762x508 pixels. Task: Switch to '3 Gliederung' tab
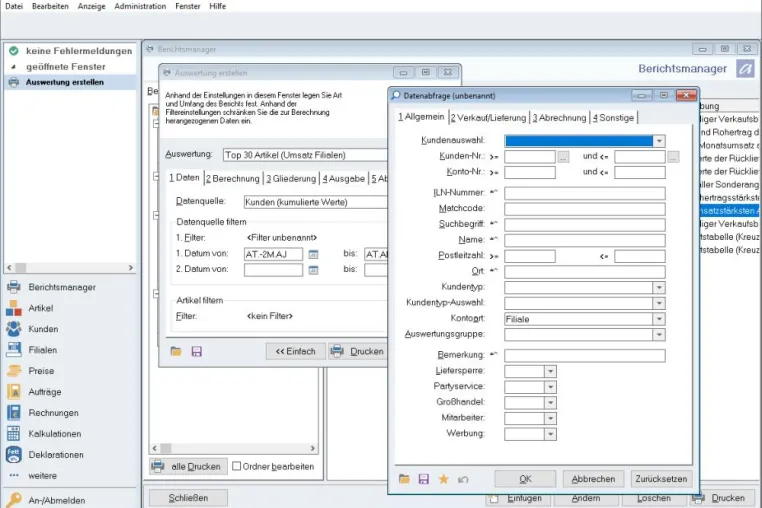point(291,178)
